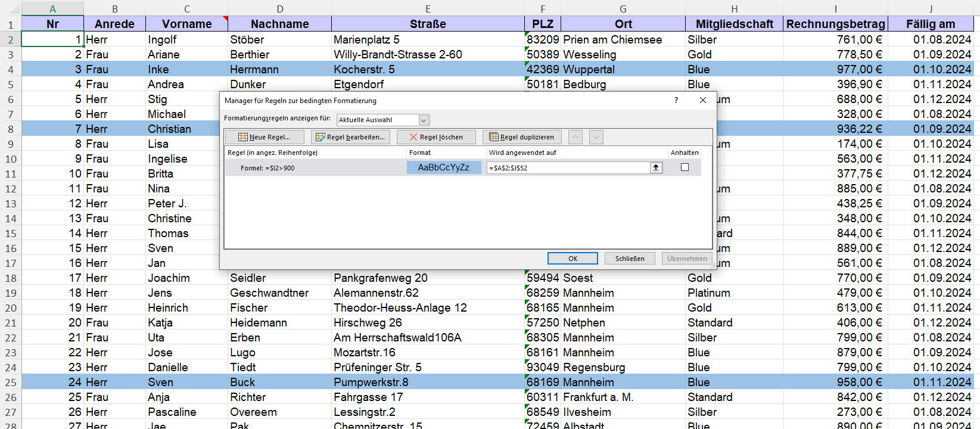980x429 pixels.
Task: Edit the applied range =$A$2:$J$52 field
Action: 568,168
